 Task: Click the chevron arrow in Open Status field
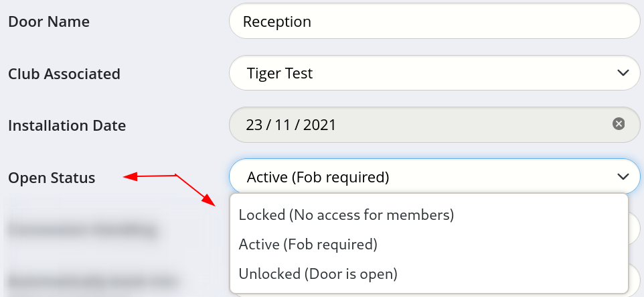point(623,176)
